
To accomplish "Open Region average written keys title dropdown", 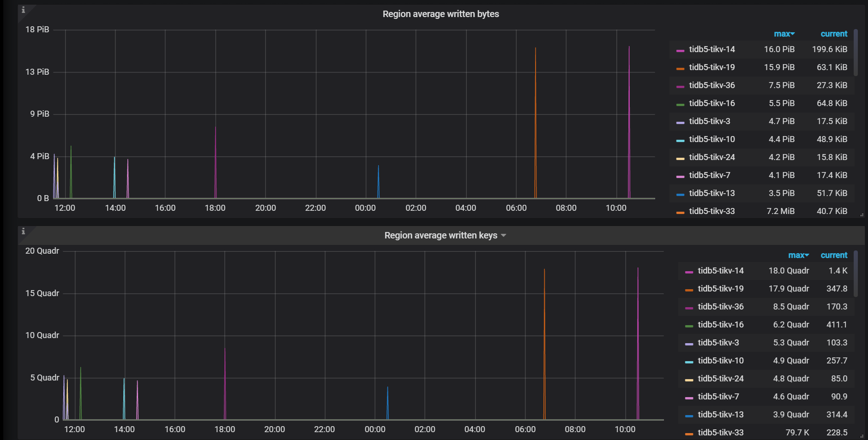I will tap(503, 235).
